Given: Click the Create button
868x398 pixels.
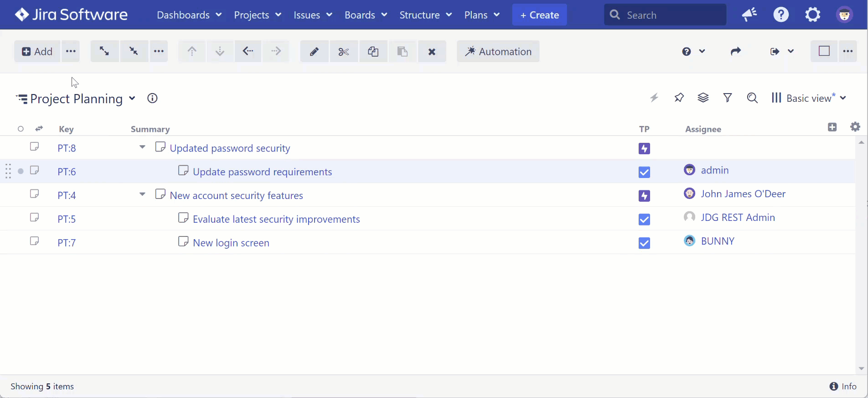Looking at the screenshot, I should click(x=539, y=15).
